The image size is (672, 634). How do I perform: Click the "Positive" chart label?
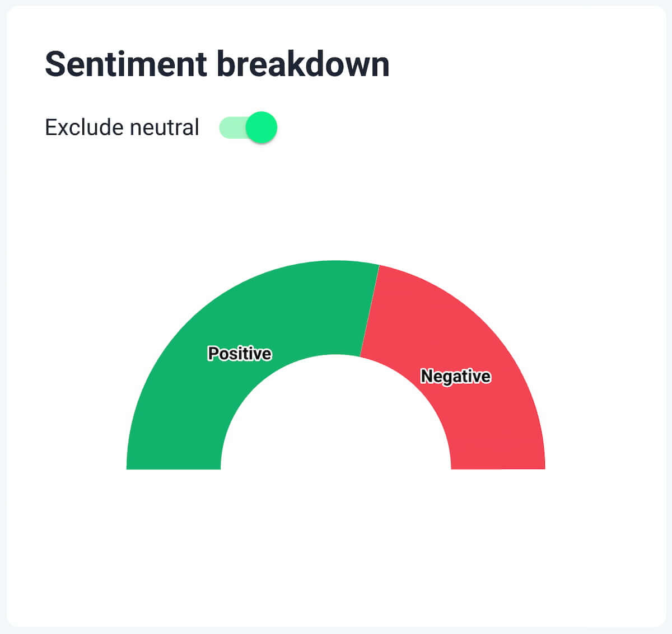point(240,354)
